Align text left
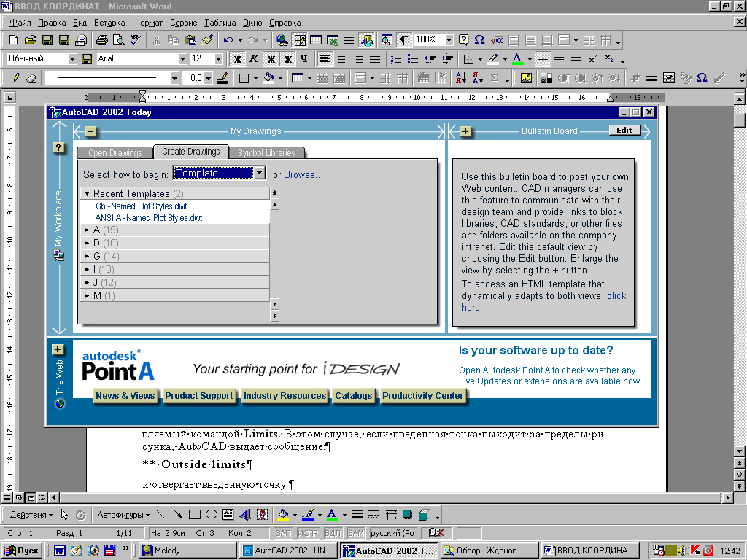Viewport: 747px width, 560px height. [325, 59]
